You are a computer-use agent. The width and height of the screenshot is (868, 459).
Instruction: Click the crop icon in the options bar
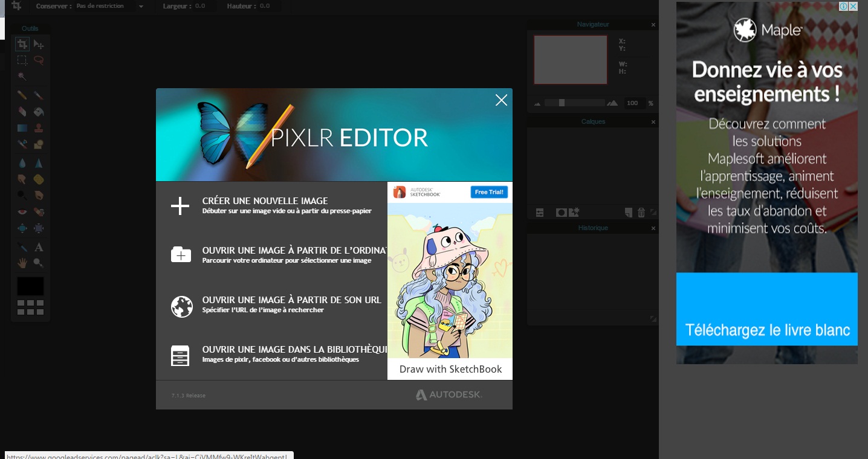tap(17, 6)
